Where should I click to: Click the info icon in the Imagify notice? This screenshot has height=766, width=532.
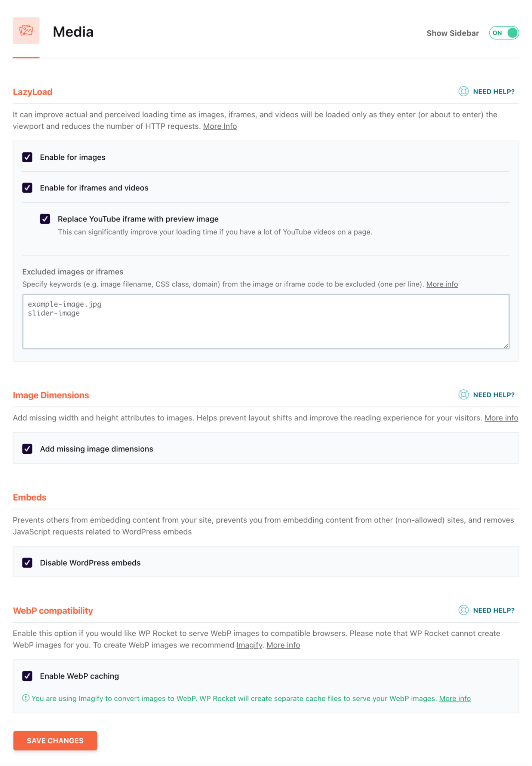25,698
